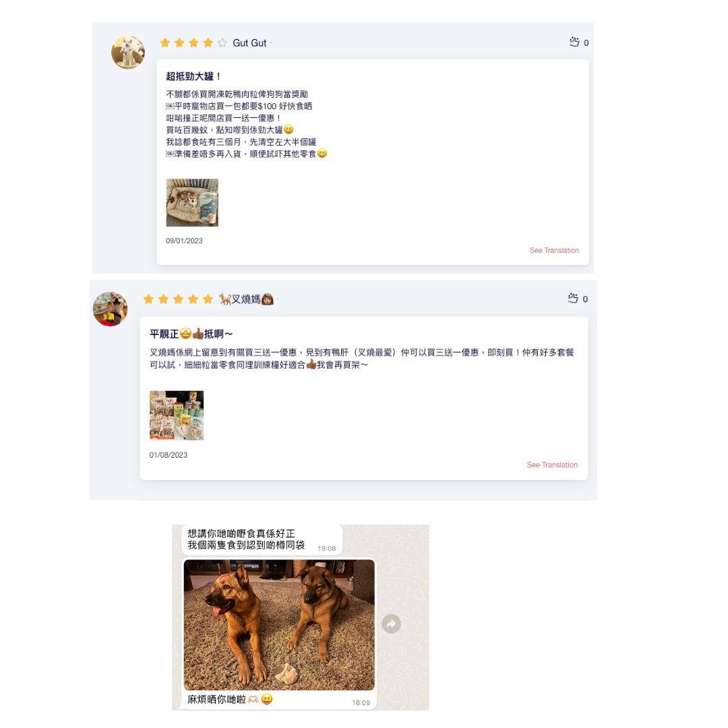The image size is (728, 728).
Task: Open the pet snack packages photo thumbnail
Action: [177, 415]
